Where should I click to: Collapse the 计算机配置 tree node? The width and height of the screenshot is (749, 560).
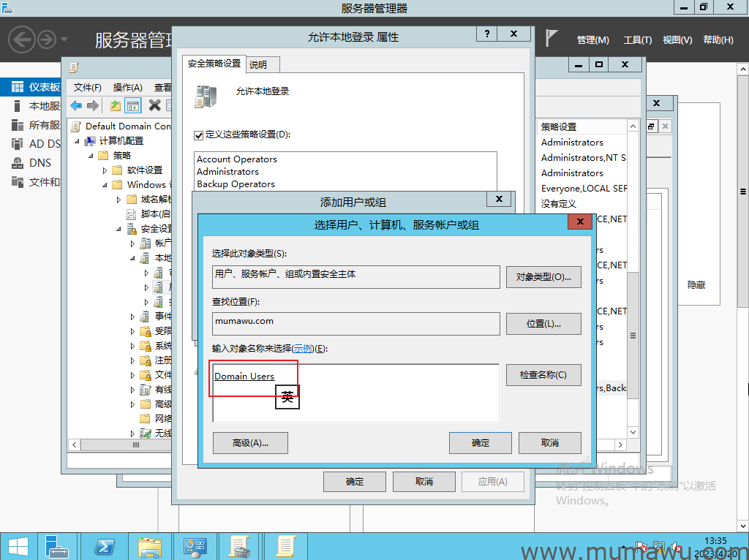78,141
